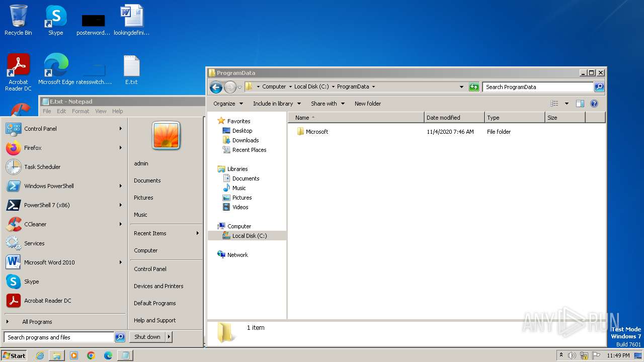
Task: Expand Firefox jump list arrow
Action: point(121,148)
